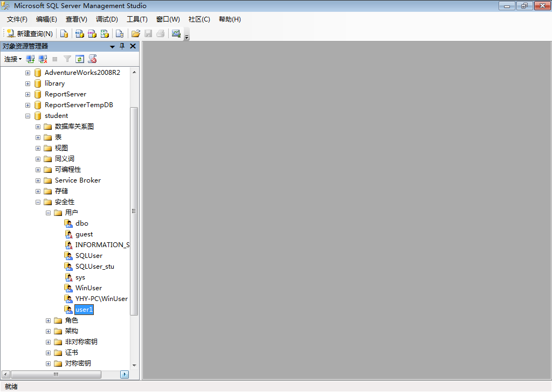The width and height of the screenshot is (552, 392).
Task: Click the library database cylinder icon
Action: pos(38,83)
